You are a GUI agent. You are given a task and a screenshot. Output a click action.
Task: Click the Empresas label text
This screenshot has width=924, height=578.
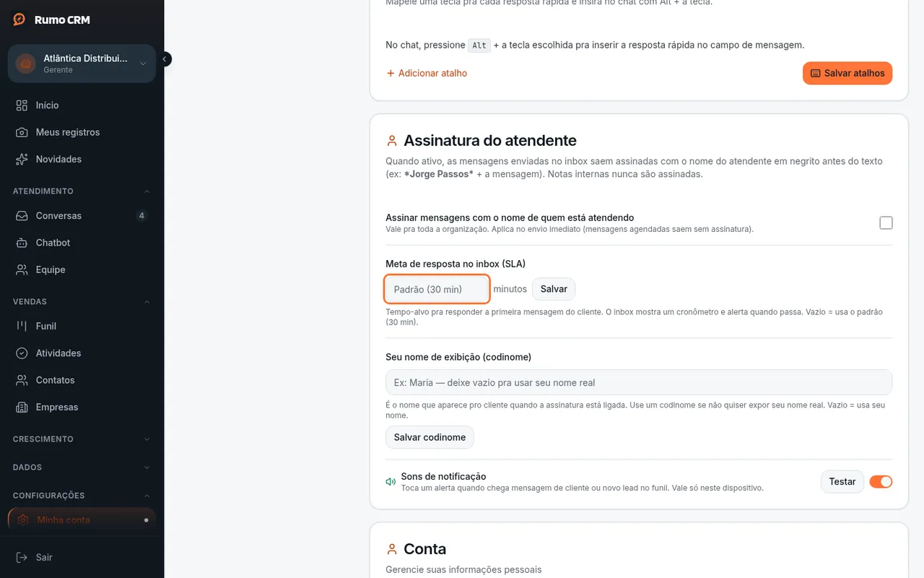(57, 407)
